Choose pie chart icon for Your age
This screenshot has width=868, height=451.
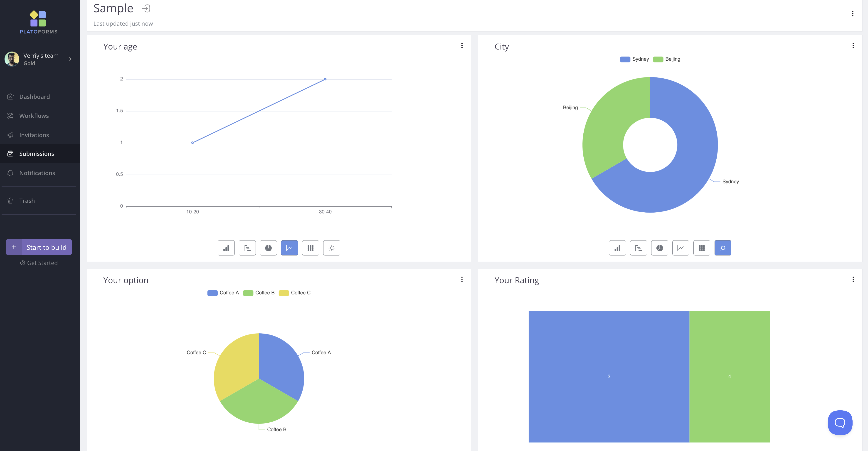coord(268,248)
